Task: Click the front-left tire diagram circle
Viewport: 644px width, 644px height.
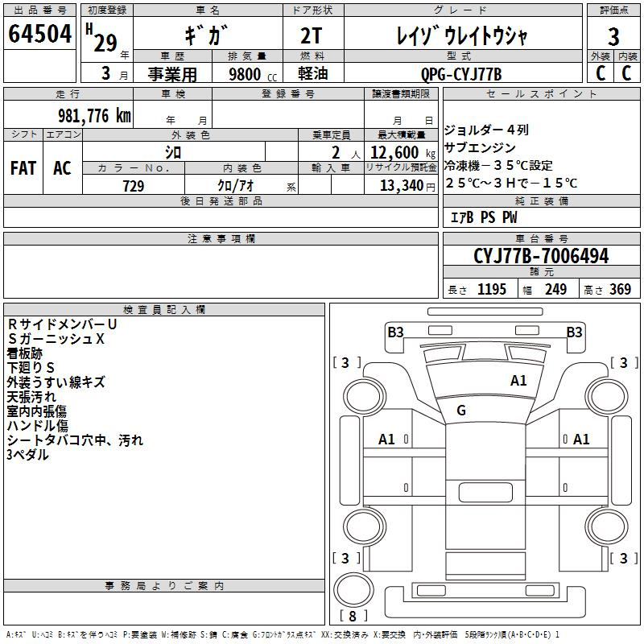Action: [x=365, y=398]
